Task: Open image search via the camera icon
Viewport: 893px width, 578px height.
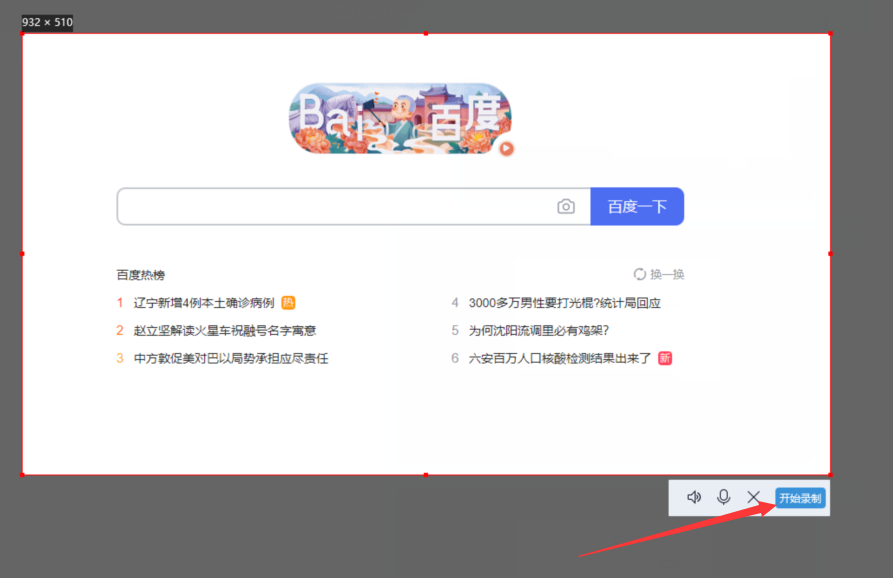Action: click(x=566, y=207)
